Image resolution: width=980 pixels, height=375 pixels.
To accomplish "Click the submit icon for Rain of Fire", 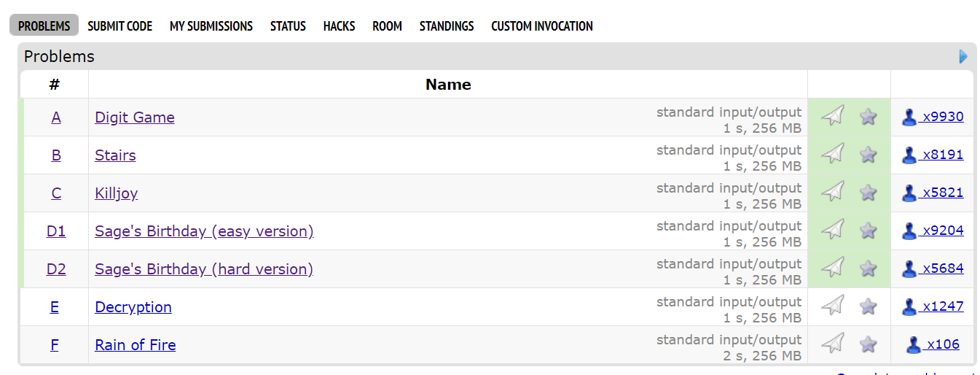I will point(832,344).
